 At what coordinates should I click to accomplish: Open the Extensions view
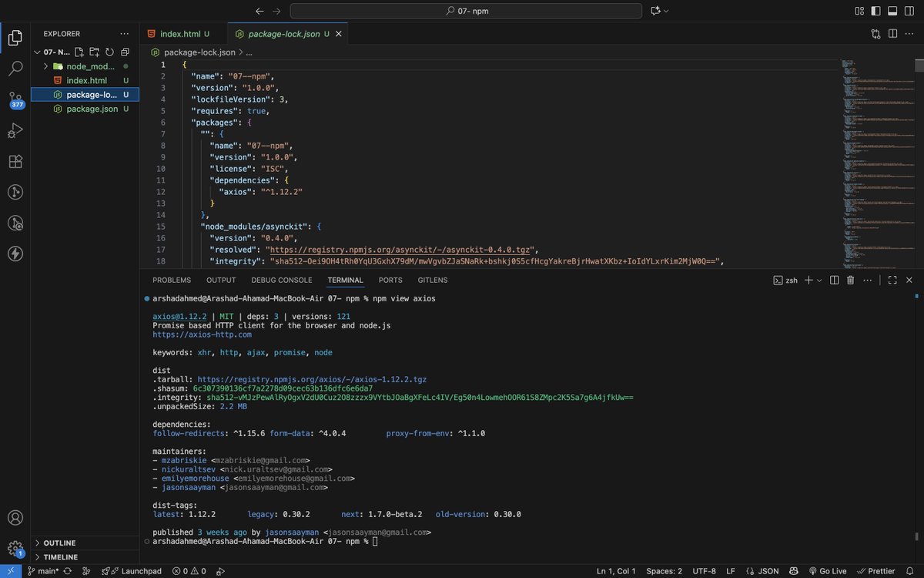click(x=15, y=161)
